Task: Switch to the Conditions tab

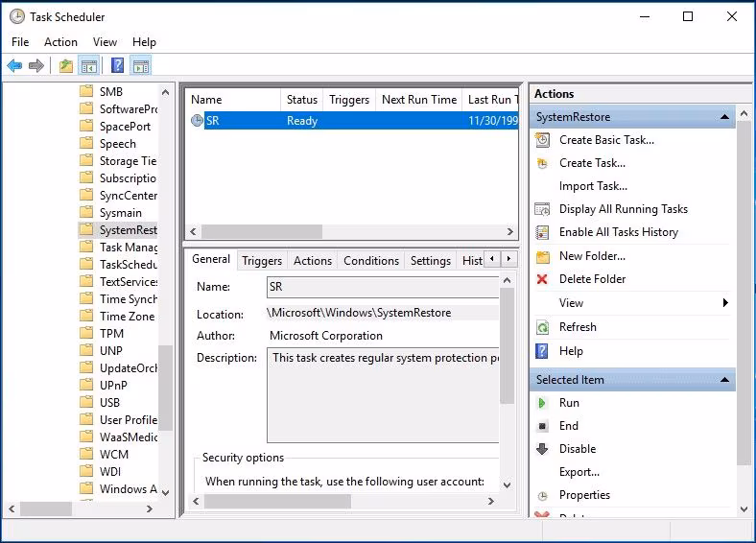Action: point(371,261)
